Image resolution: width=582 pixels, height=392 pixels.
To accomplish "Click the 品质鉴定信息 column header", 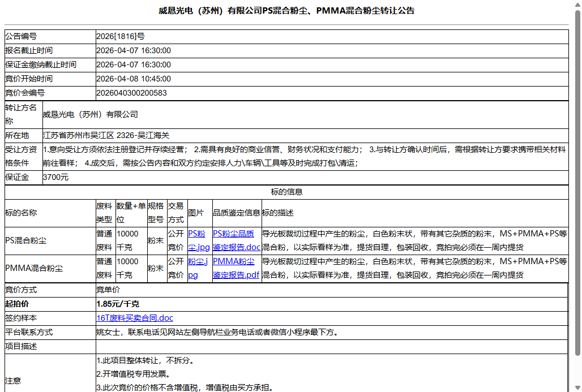I will coord(237,213).
